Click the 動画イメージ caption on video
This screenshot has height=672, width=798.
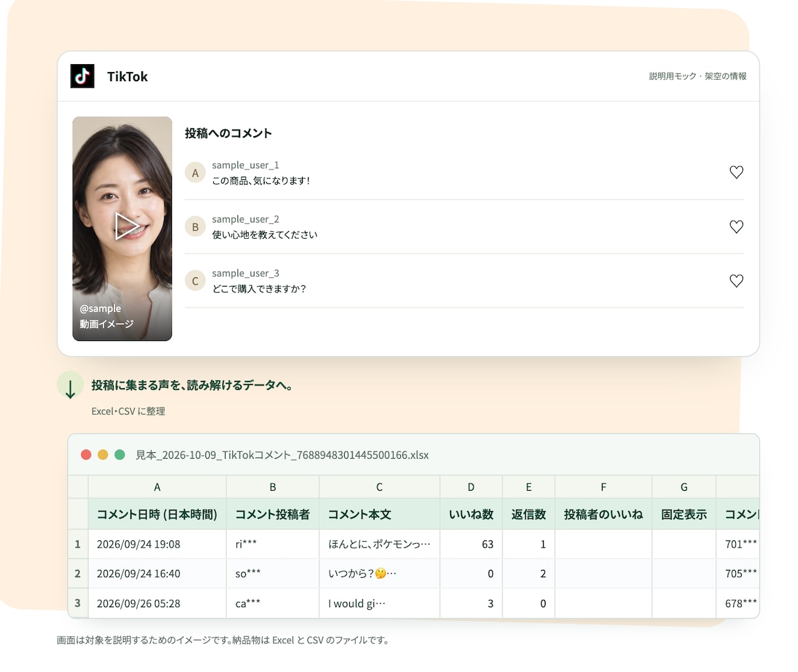tap(107, 324)
